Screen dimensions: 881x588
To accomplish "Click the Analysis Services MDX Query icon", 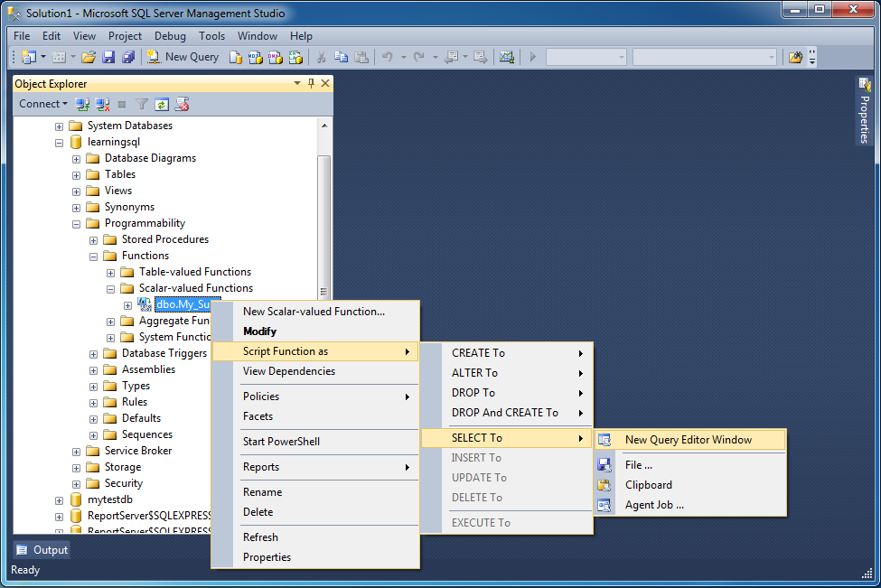I will 256,57.
